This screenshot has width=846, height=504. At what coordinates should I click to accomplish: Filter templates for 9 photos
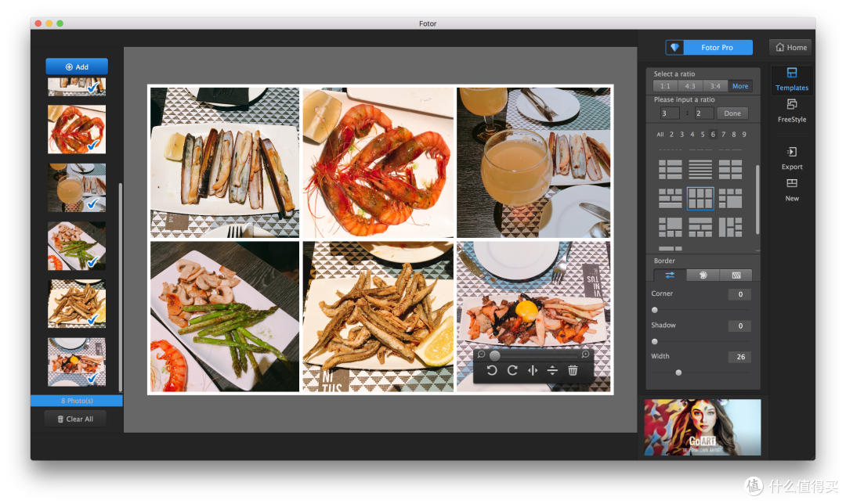tap(744, 135)
